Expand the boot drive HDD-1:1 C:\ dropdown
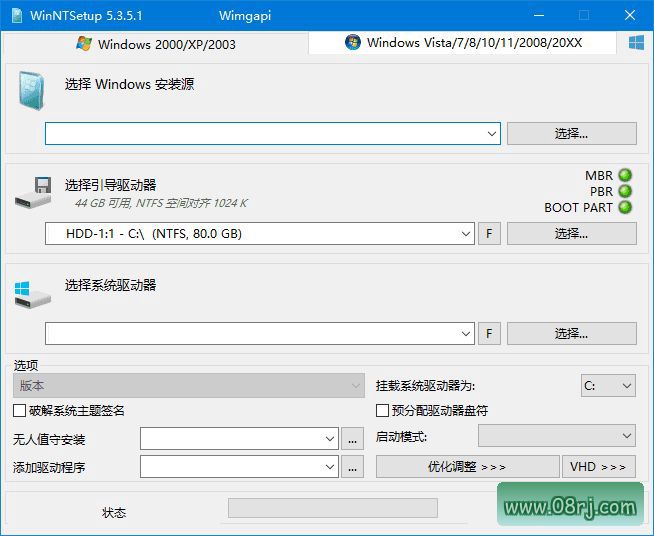 (x=465, y=234)
